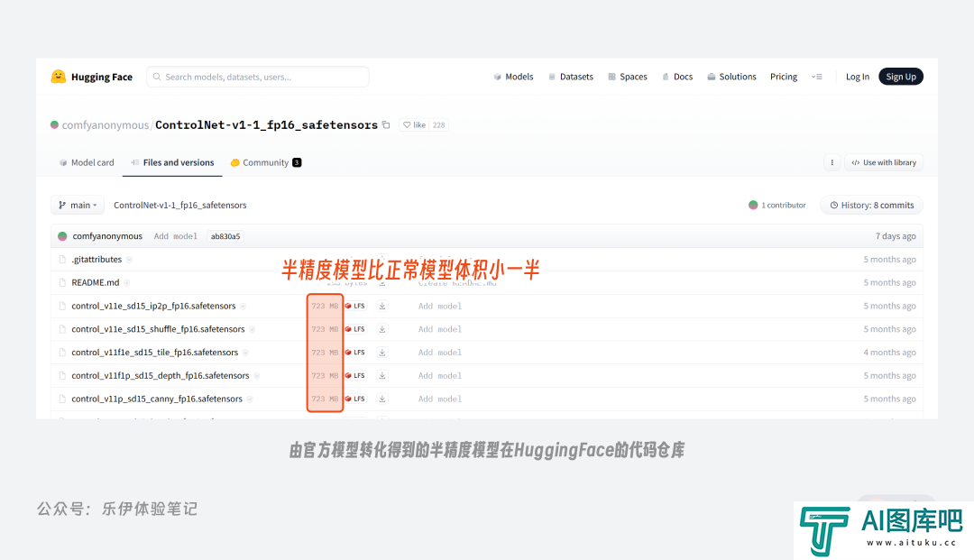Open the .gitattributes file
Viewport: 974px width, 560px height.
96,260
